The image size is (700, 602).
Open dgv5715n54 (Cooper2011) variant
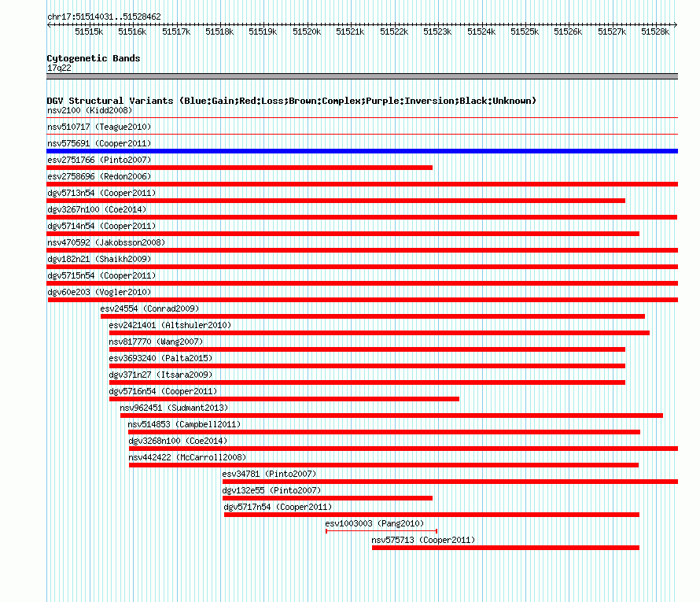[101, 275]
